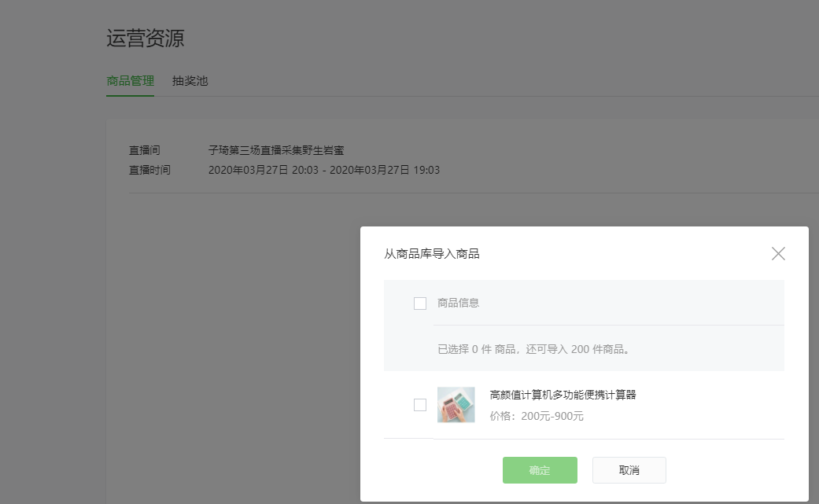Click the 运营资源 page heading
Image resolution: width=819 pixels, height=504 pixels.
[x=146, y=38]
